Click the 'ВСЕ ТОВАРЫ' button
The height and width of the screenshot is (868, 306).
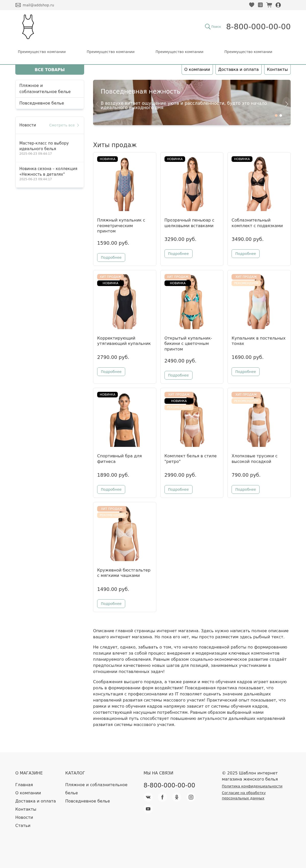pyautogui.click(x=49, y=69)
